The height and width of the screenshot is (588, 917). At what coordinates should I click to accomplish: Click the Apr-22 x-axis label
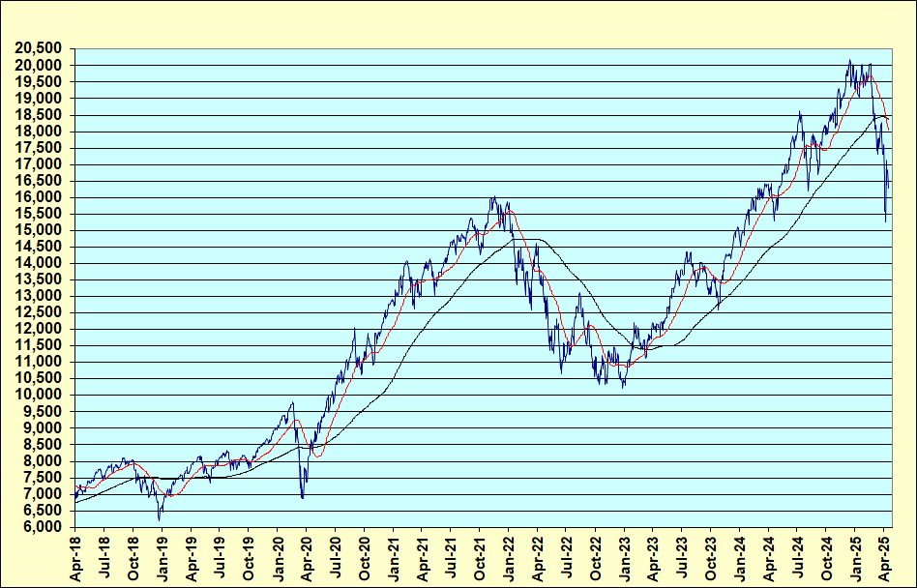tap(538, 559)
